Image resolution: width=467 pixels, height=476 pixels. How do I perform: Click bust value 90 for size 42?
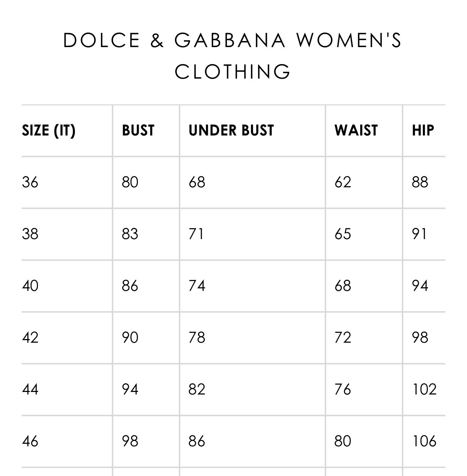(130, 338)
